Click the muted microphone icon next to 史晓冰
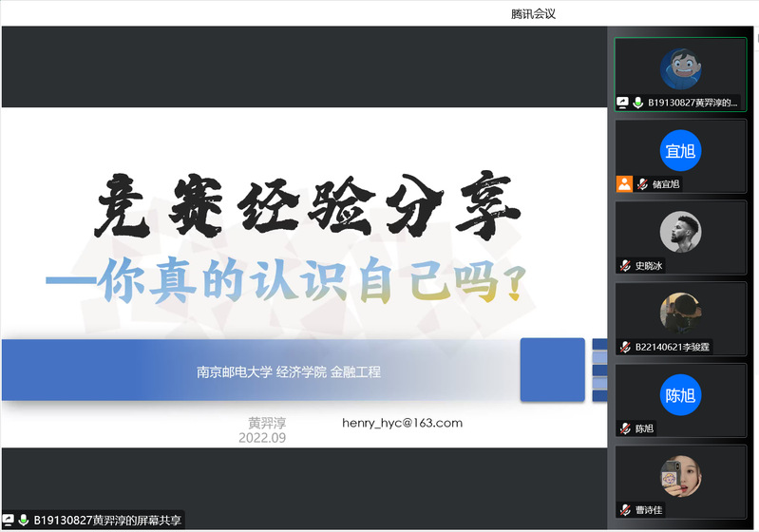 (x=625, y=266)
